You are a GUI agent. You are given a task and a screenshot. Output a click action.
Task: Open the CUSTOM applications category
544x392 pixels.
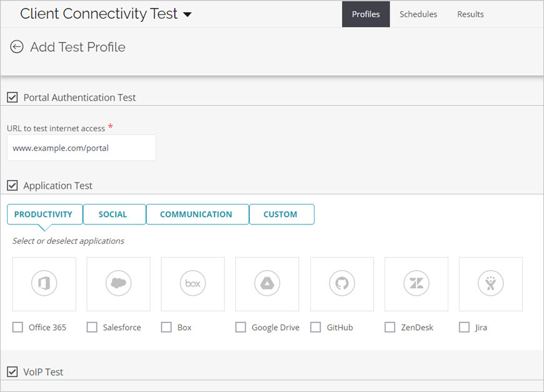pyautogui.click(x=281, y=214)
